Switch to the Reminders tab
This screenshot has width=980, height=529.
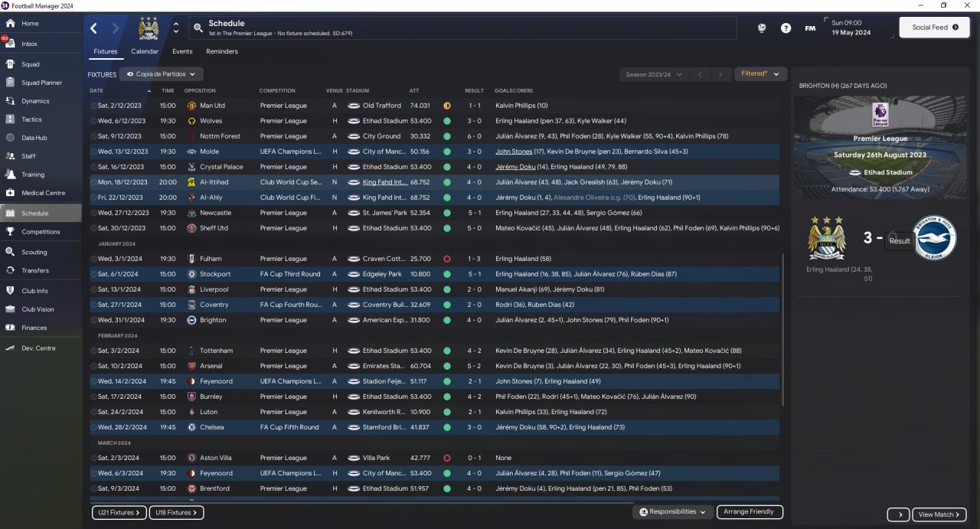(222, 51)
